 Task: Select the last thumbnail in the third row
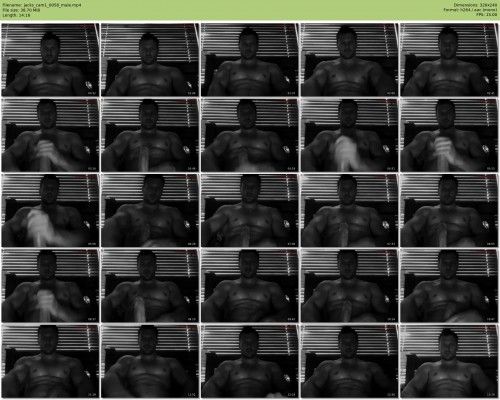[449, 210]
